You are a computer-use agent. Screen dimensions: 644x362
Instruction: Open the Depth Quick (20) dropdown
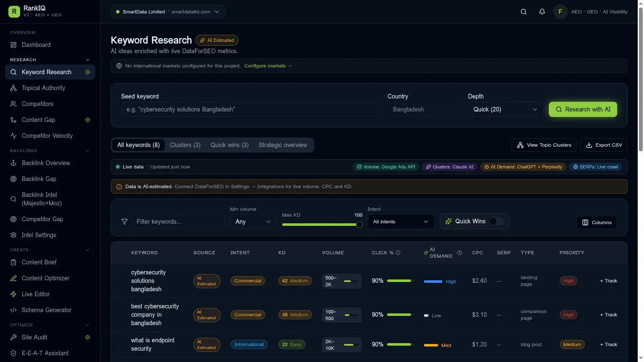[505, 109]
